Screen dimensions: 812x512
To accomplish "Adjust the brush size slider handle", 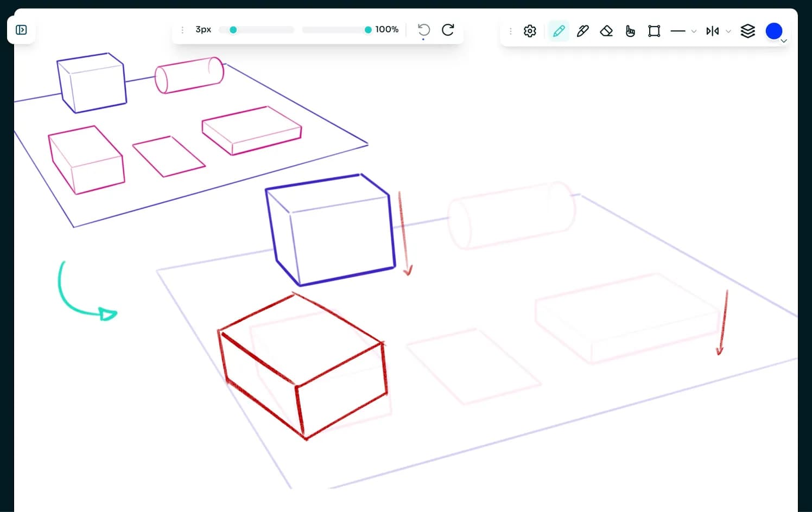I will click(x=233, y=30).
